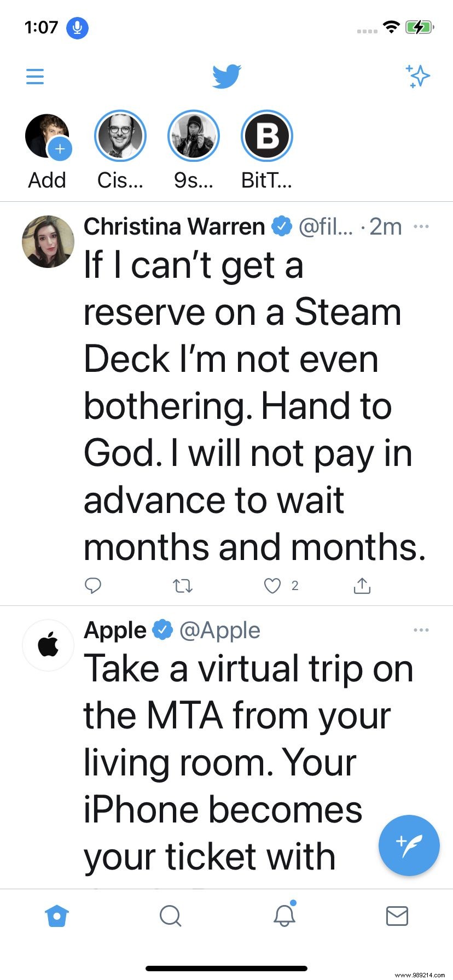View notifications with the bell icon
The width and height of the screenshot is (453, 980).
pyautogui.click(x=283, y=916)
